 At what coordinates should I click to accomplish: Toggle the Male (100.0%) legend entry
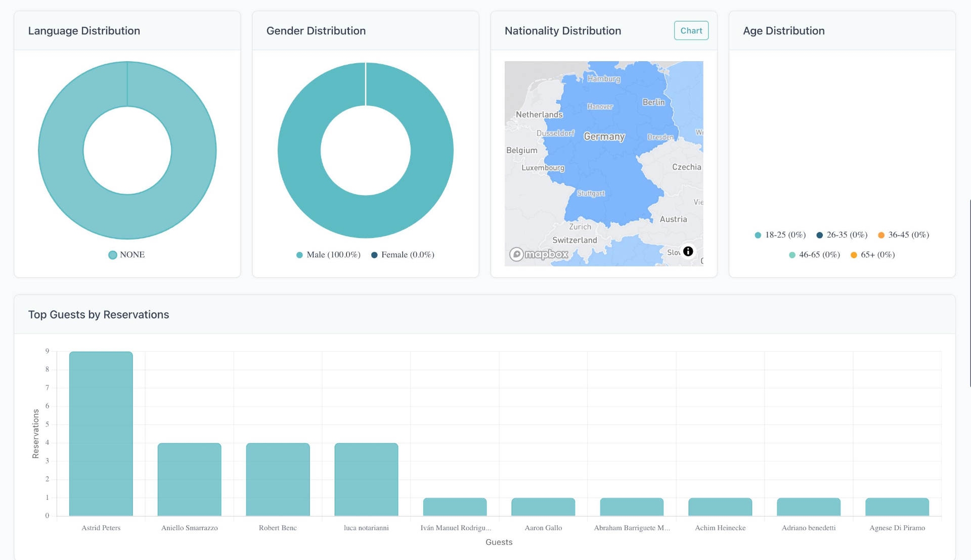point(328,255)
